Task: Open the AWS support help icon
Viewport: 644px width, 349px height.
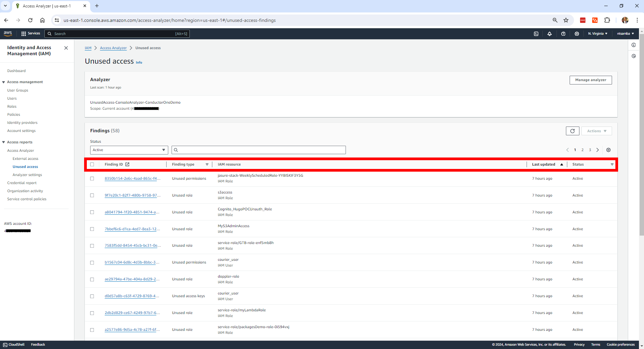Action: click(x=563, y=34)
